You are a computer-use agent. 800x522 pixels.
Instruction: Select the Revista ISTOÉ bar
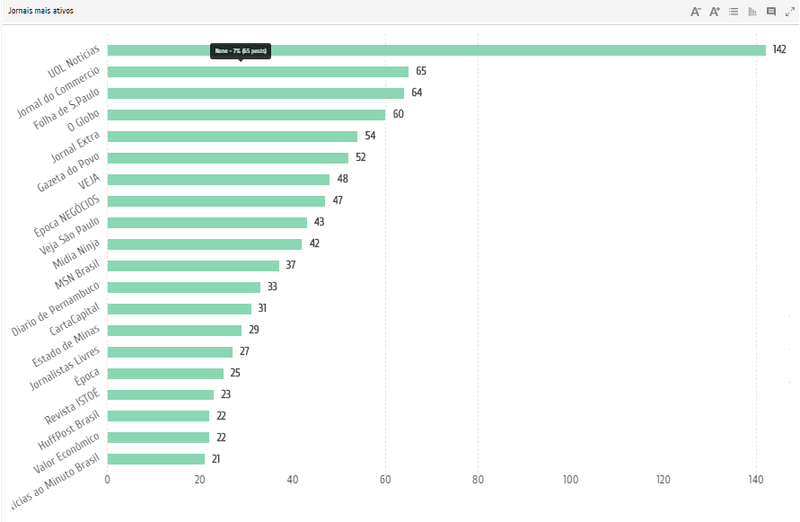point(160,395)
